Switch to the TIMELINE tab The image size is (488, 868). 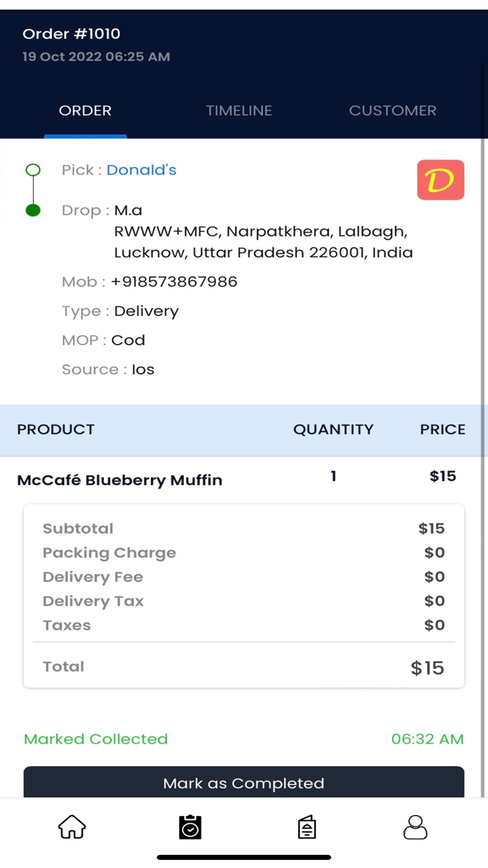239,111
